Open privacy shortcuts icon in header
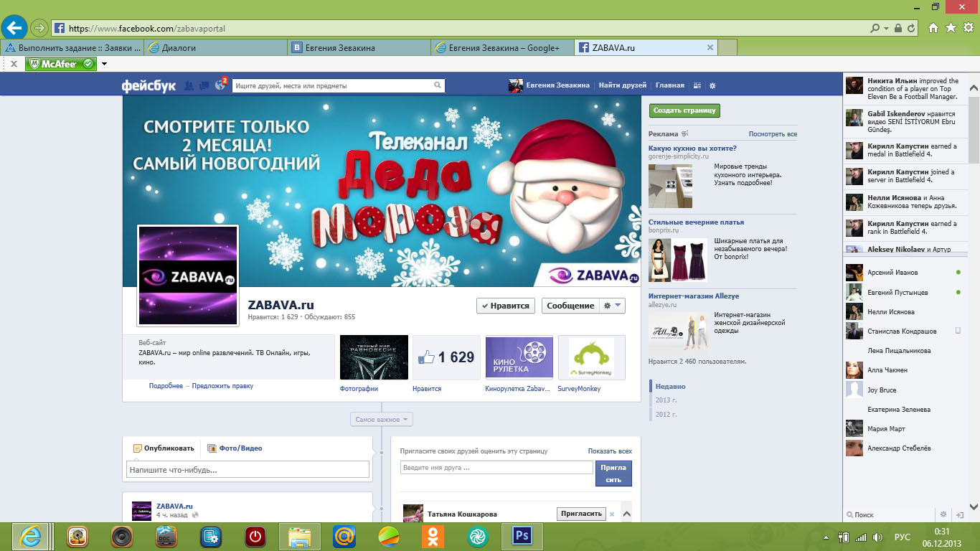 (x=697, y=85)
